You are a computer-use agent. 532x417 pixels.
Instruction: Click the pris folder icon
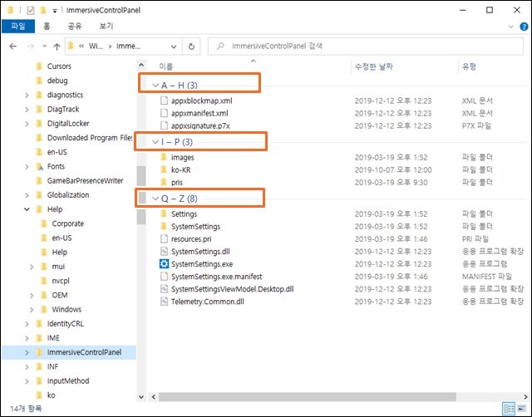(164, 182)
